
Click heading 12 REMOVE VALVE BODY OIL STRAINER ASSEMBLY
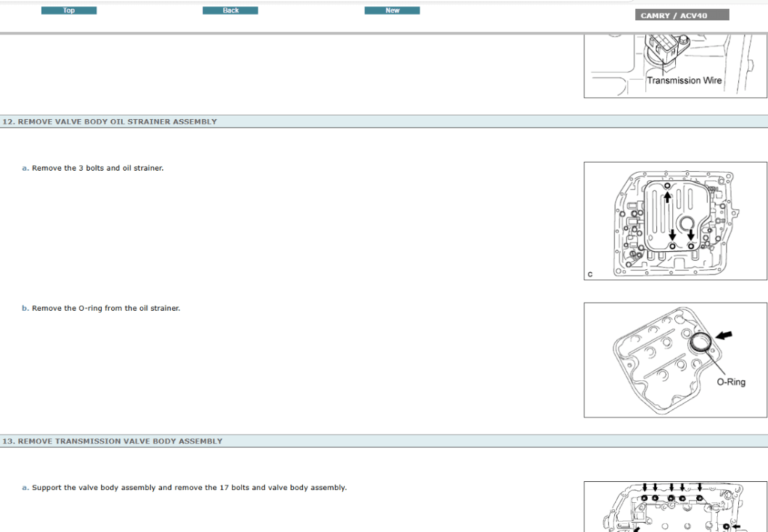point(109,121)
